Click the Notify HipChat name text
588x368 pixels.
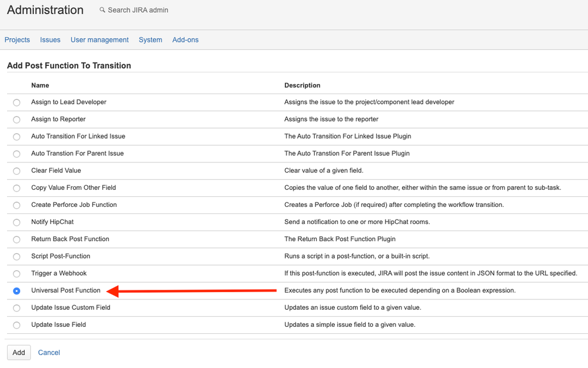[52, 222]
